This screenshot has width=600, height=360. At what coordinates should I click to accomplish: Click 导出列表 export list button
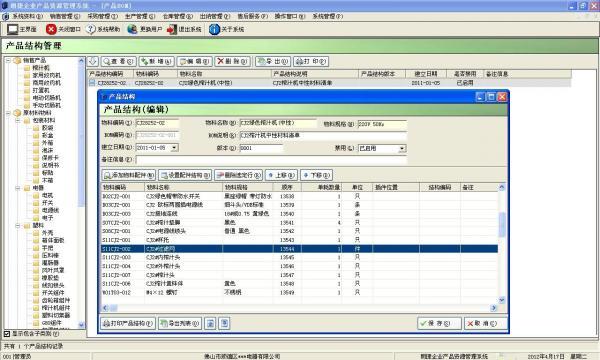point(179,323)
